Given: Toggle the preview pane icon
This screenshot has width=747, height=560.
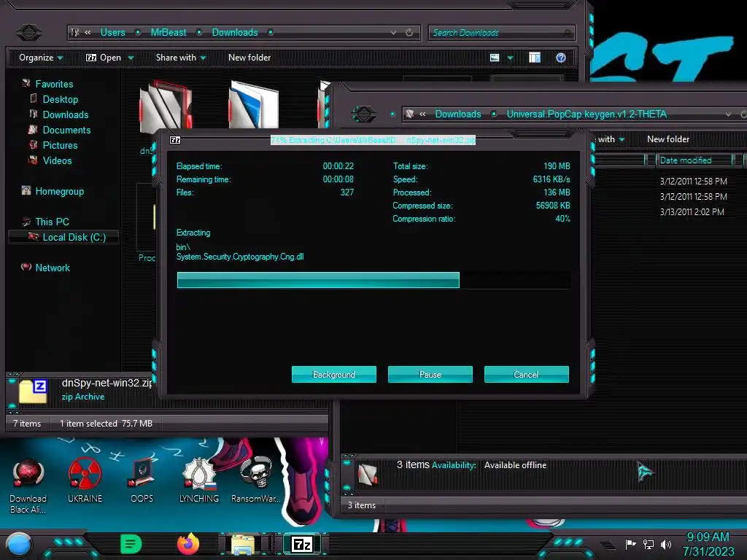Looking at the screenshot, I should (x=535, y=58).
